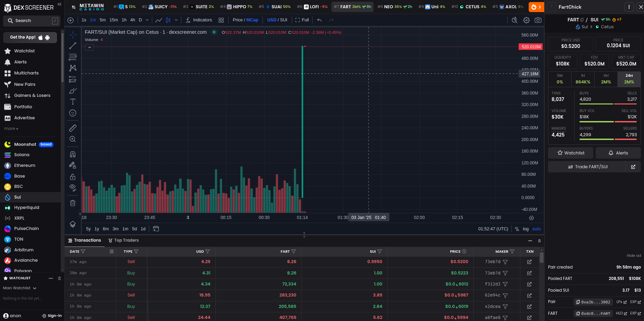Open the layout setup grid icon
Screen dimensions: 644x321
pos(221,20)
